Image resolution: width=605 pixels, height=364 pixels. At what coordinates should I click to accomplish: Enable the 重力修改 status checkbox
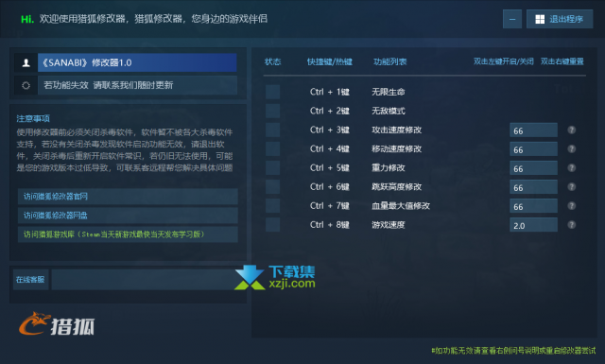click(x=273, y=168)
